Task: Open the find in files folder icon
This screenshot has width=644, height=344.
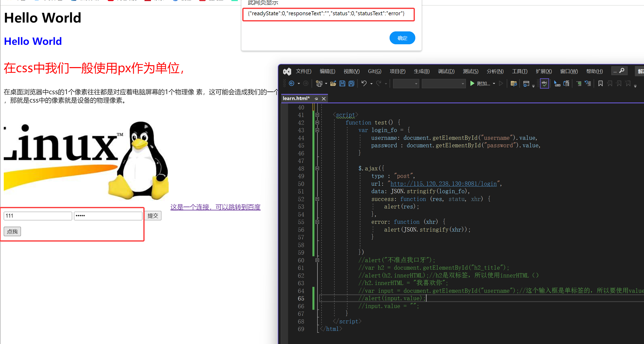Action: pos(514,83)
